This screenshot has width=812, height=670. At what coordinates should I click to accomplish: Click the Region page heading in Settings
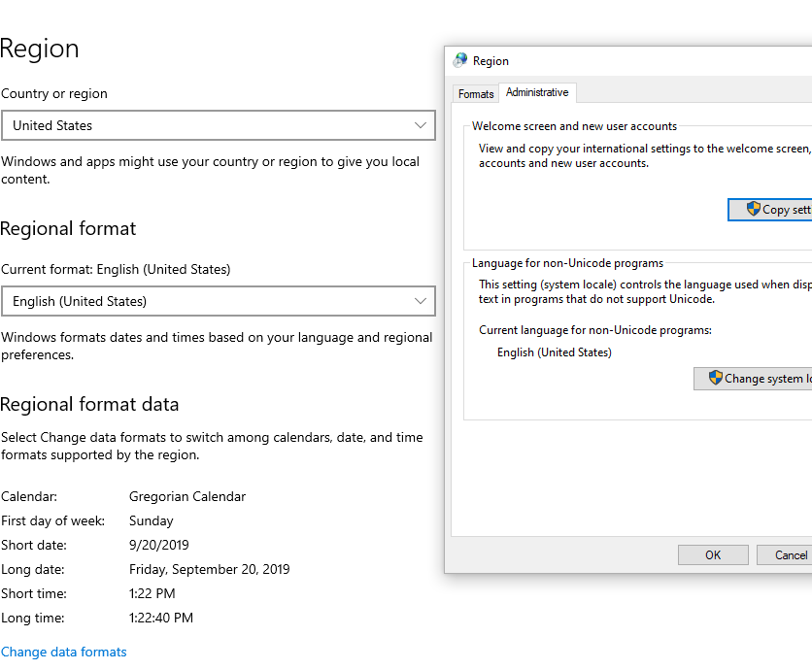pyautogui.click(x=40, y=49)
